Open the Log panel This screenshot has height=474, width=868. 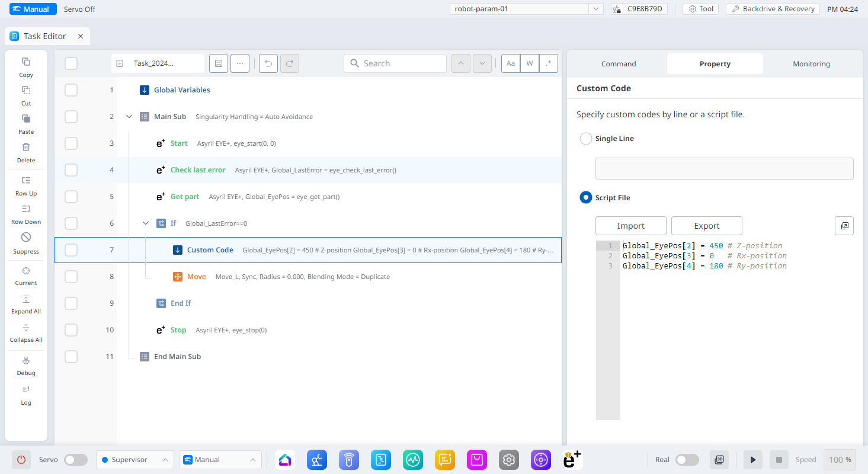point(26,389)
